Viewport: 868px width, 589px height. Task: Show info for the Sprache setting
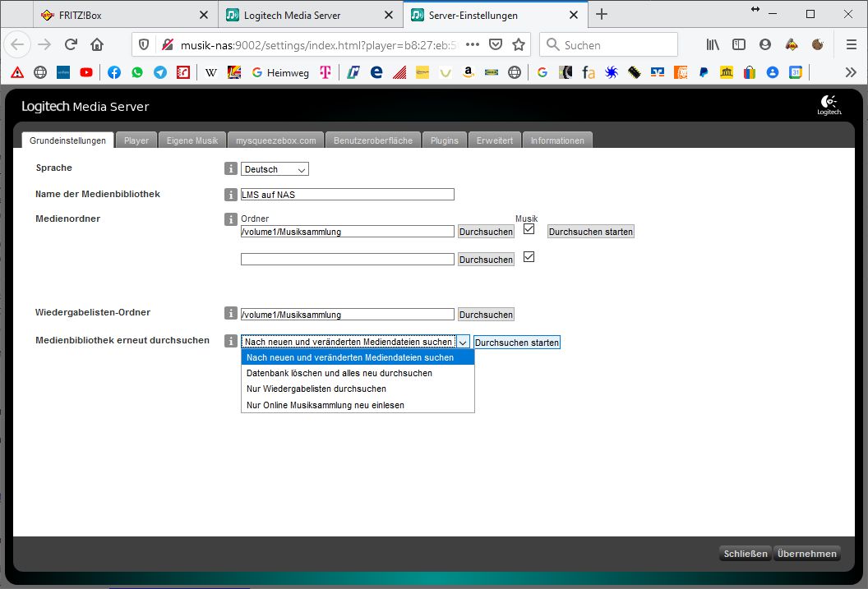(231, 168)
